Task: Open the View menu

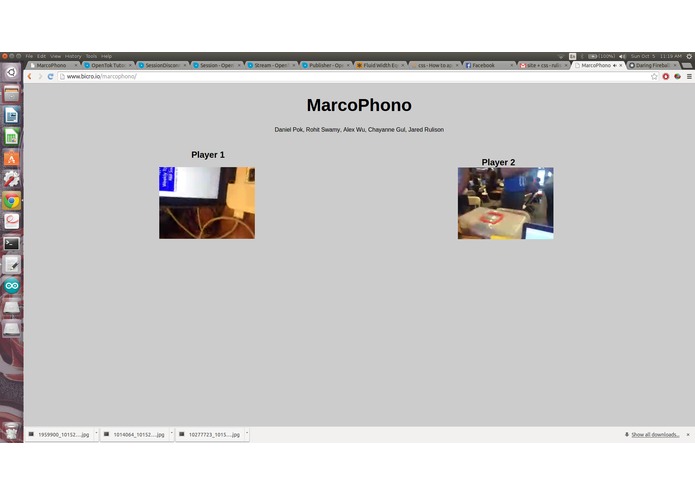Action: pos(55,56)
